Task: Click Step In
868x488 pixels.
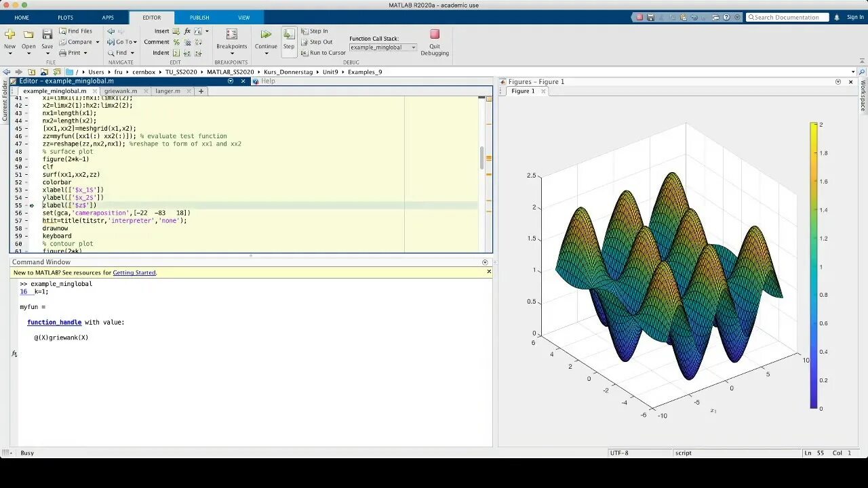Action: 314,31
